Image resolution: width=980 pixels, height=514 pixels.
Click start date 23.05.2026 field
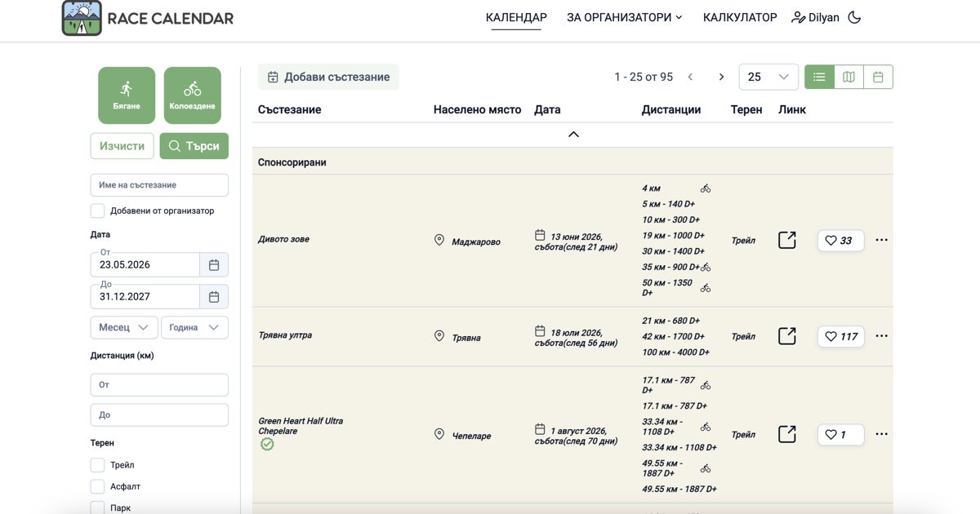click(145, 265)
